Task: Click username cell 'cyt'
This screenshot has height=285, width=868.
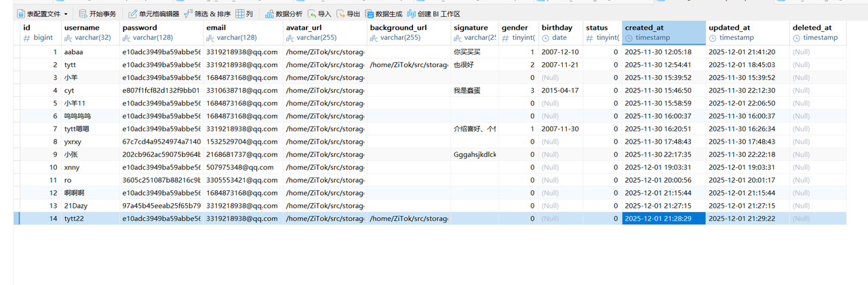Action: (90, 91)
